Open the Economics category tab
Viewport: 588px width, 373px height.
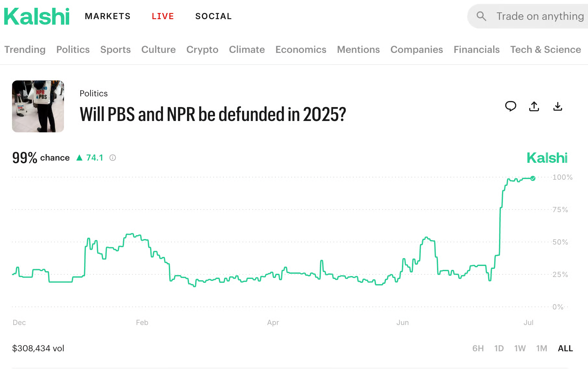click(x=301, y=49)
